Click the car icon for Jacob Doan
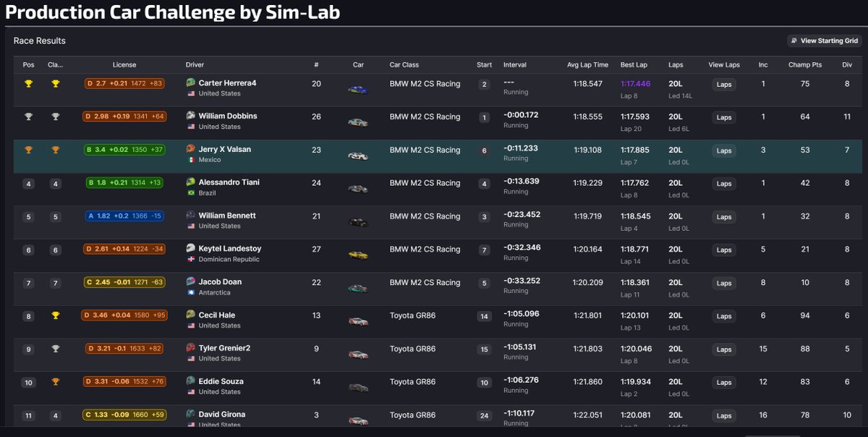The width and height of the screenshot is (868, 437). point(358,288)
